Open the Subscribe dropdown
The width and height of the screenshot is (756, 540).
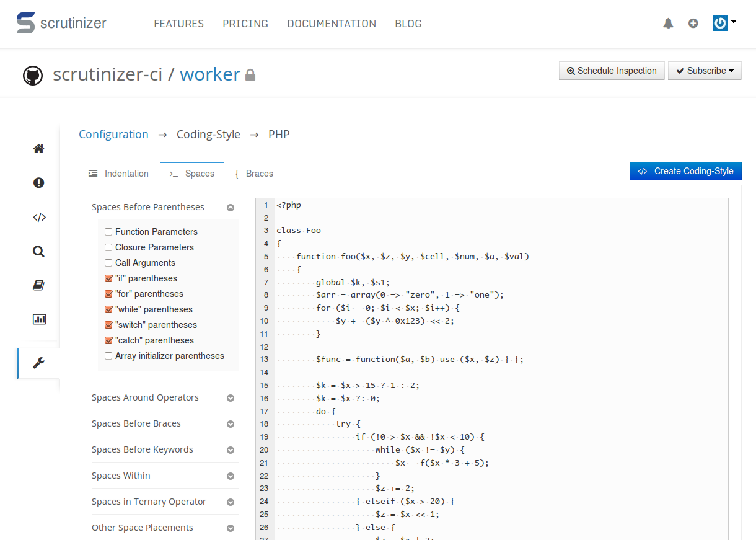pos(705,71)
